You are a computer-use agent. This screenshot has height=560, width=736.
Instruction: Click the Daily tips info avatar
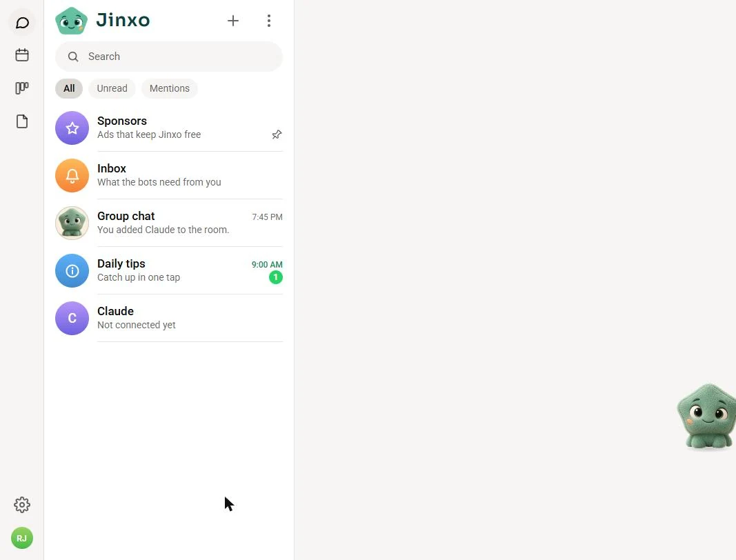click(x=72, y=271)
